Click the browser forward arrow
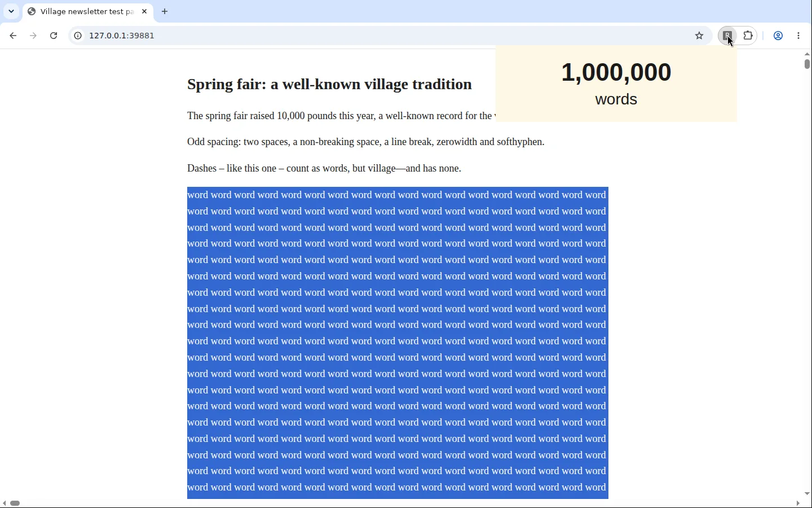Screen dimensions: 812x508 [33, 36]
